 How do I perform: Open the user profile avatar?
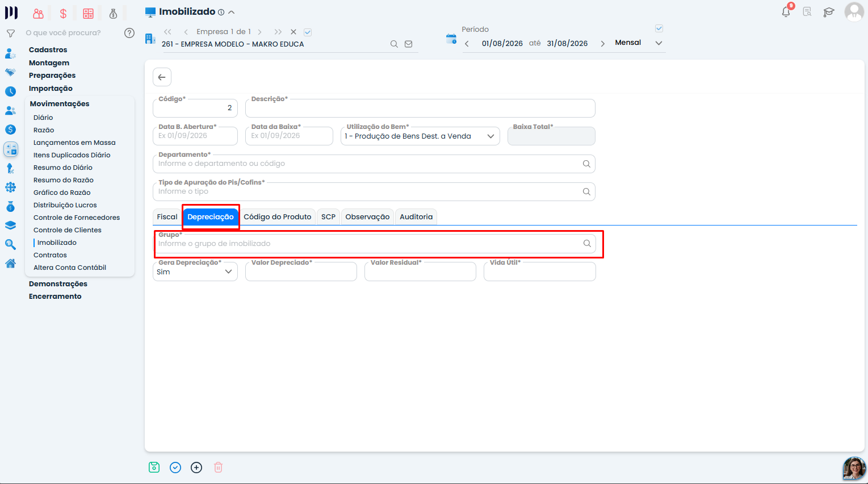(854, 12)
